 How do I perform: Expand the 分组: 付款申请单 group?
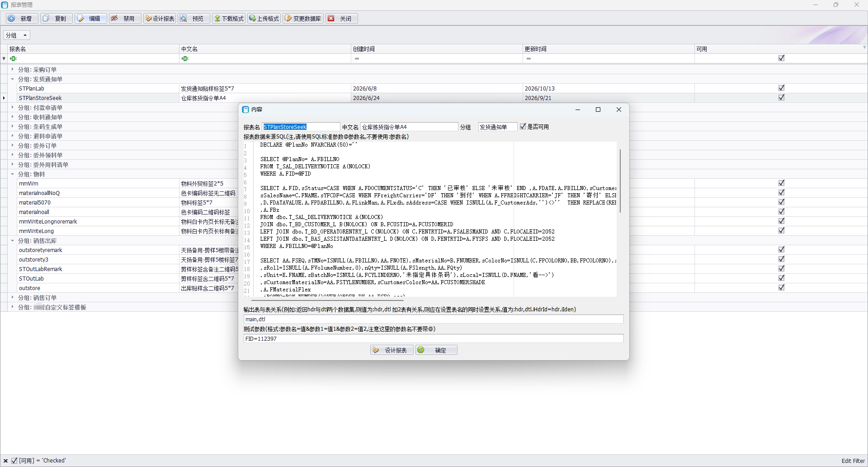click(x=12, y=107)
